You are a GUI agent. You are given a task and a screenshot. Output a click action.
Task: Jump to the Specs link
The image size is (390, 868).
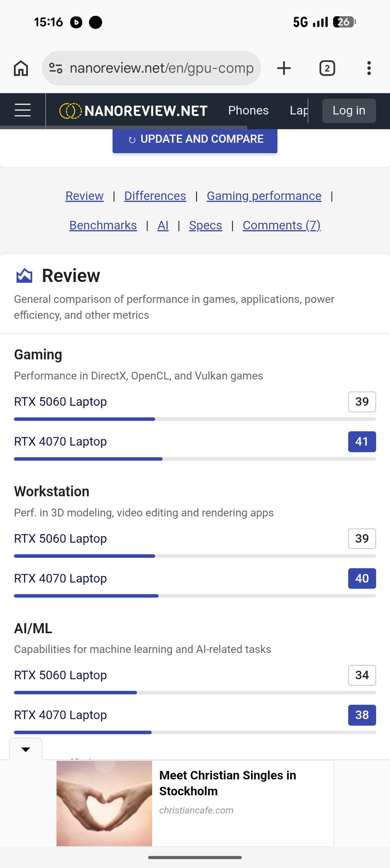pos(206,225)
